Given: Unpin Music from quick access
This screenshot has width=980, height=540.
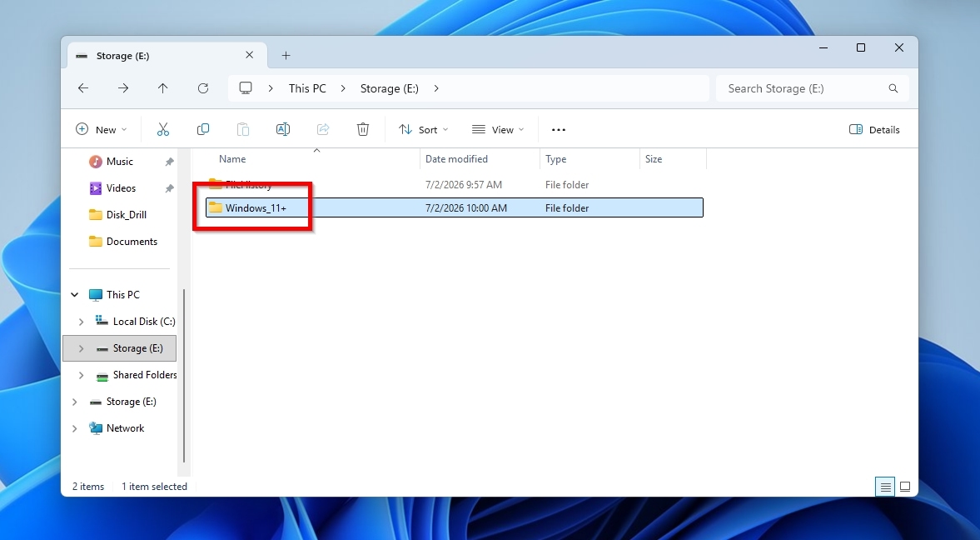Looking at the screenshot, I should pos(169,162).
